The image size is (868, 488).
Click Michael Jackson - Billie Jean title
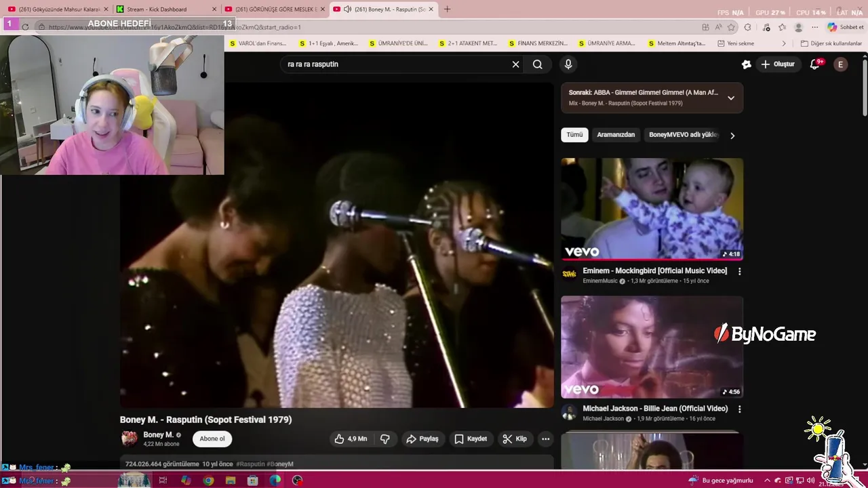click(x=655, y=409)
